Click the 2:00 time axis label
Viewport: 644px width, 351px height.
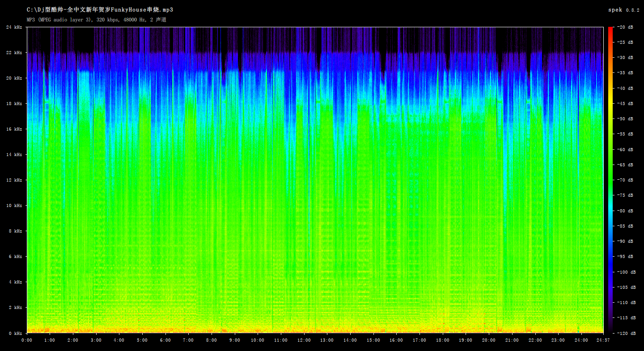(x=73, y=340)
